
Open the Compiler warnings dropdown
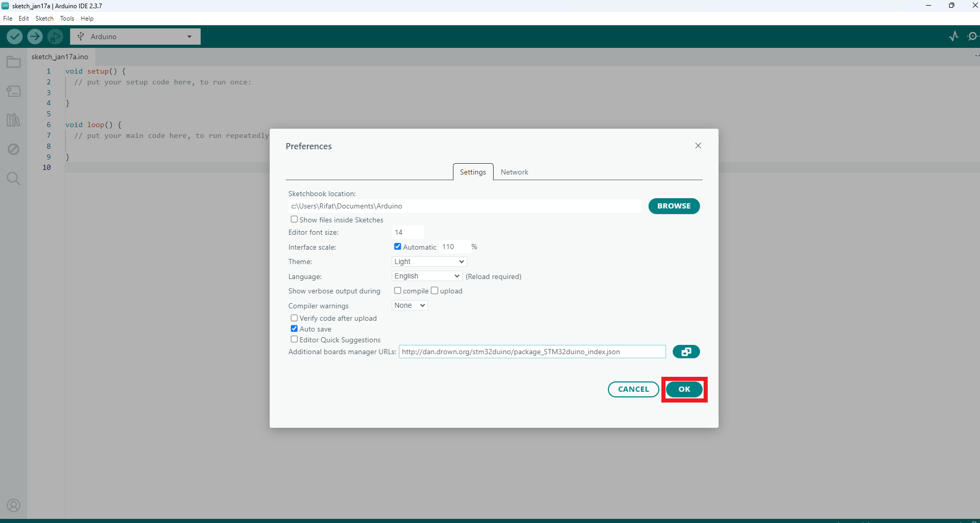[x=410, y=305]
